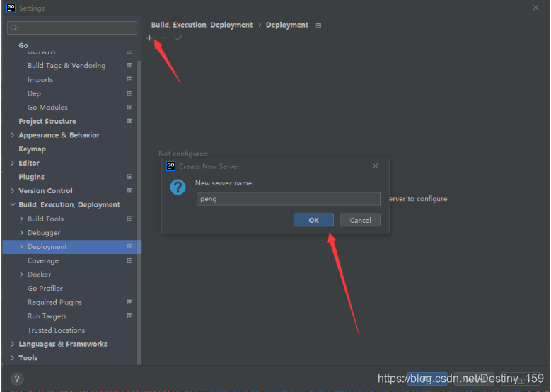The width and height of the screenshot is (551, 392).
Task: Click project icon next to Imports
Action: pyautogui.click(x=129, y=79)
